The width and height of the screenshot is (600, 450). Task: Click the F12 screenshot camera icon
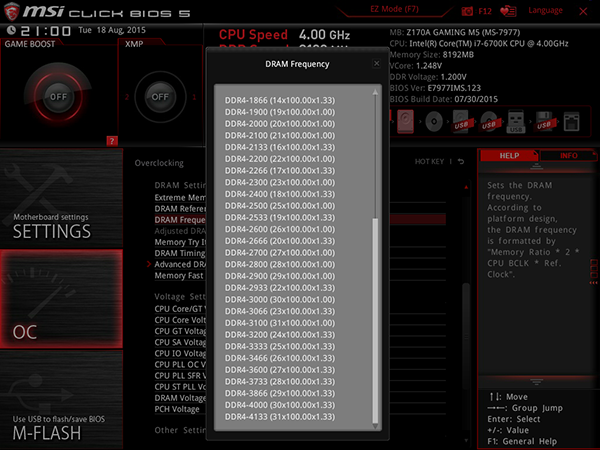click(467, 11)
